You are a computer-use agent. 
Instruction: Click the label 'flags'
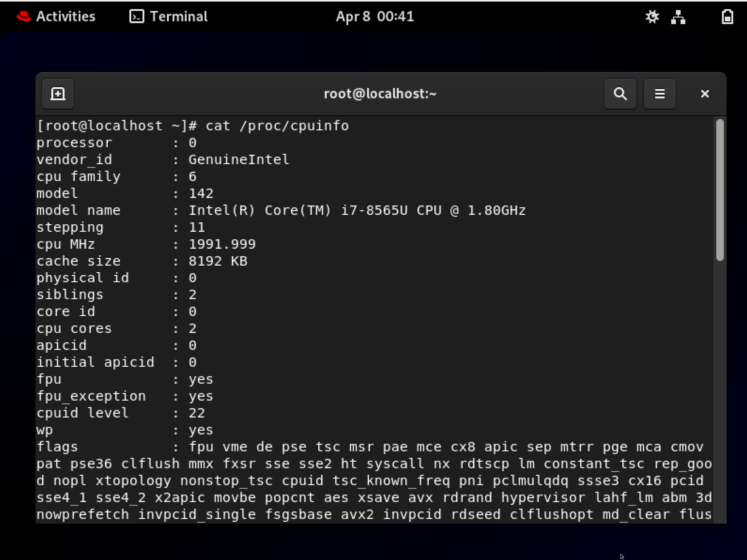[57, 447]
